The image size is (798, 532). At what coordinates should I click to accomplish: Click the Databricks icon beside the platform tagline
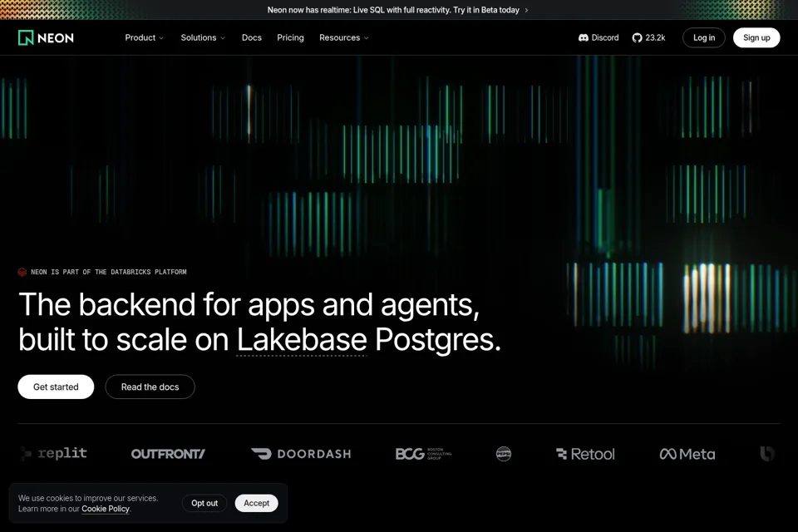pyautogui.click(x=22, y=272)
